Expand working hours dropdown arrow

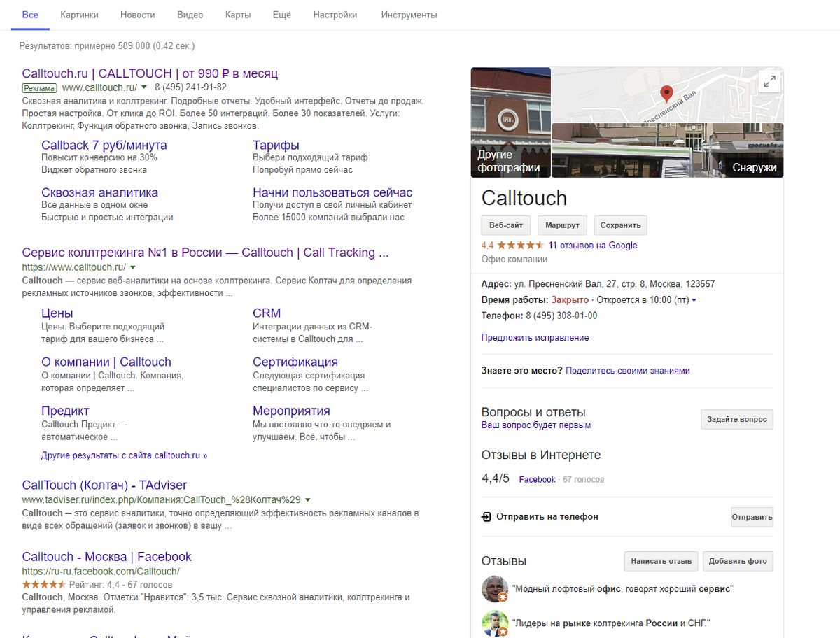coord(694,300)
